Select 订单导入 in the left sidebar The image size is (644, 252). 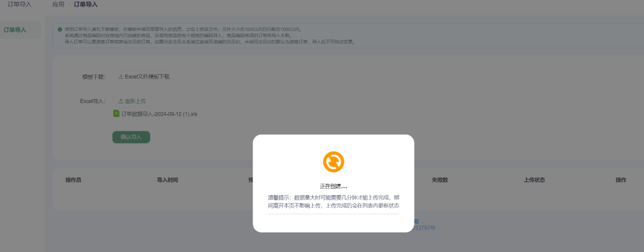point(15,29)
